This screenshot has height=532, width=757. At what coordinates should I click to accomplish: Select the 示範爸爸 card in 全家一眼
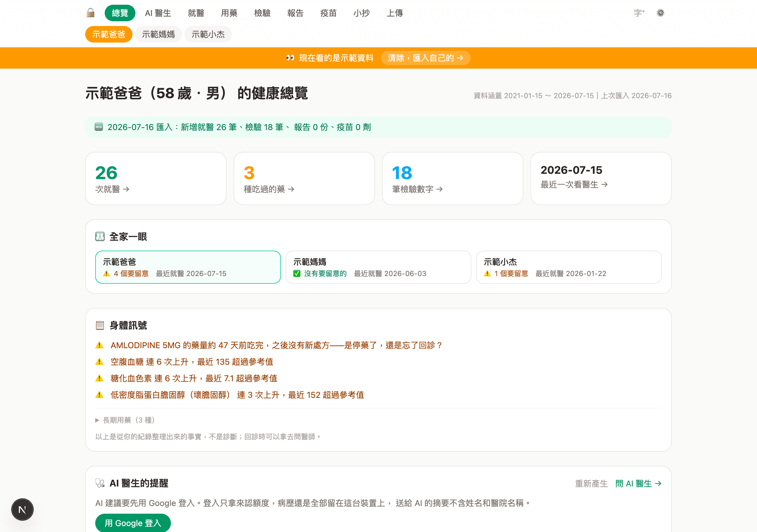click(188, 267)
